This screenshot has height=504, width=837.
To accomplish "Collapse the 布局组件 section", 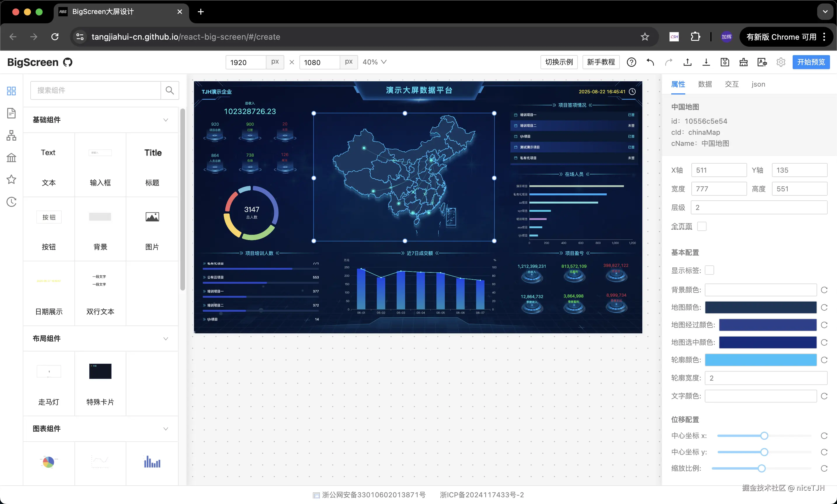I will pyautogui.click(x=165, y=338).
